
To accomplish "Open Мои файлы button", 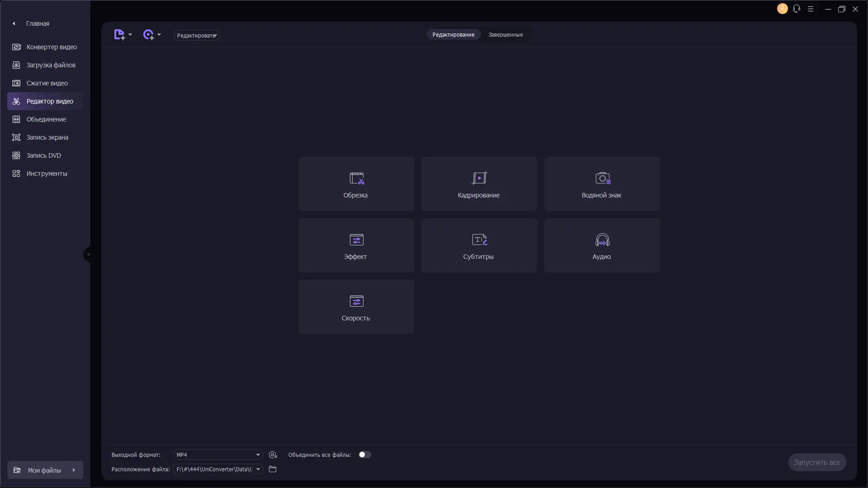I will pyautogui.click(x=45, y=470).
